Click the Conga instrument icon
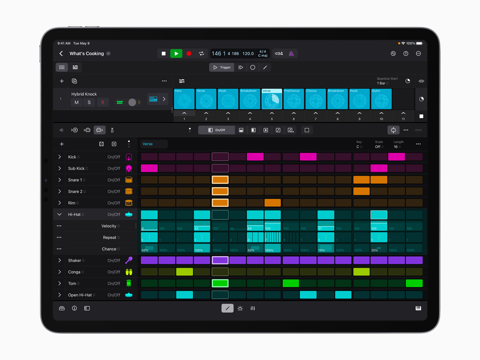Viewport: 480px width, 360px height. 129,272
